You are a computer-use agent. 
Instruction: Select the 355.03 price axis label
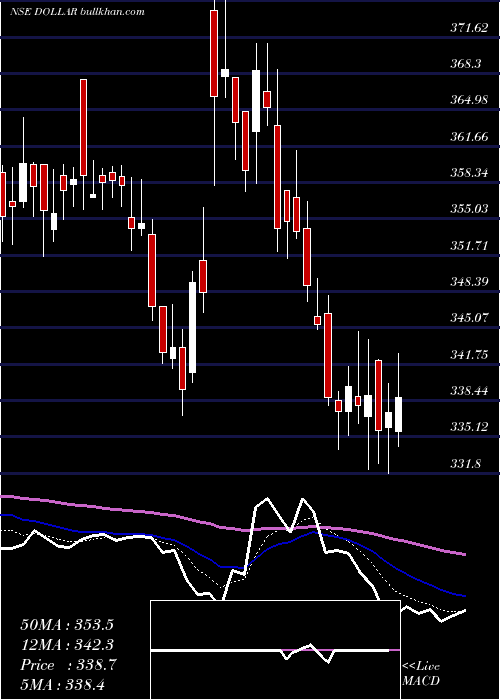click(x=469, y=209)
